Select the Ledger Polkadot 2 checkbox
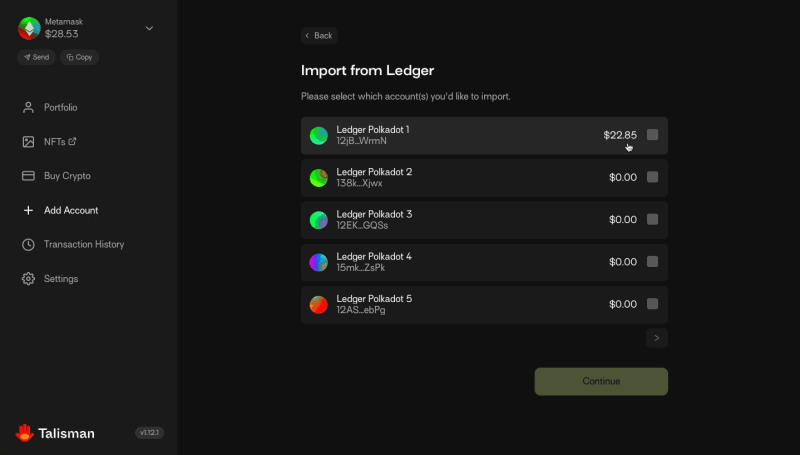 click(x=652, y=177)
